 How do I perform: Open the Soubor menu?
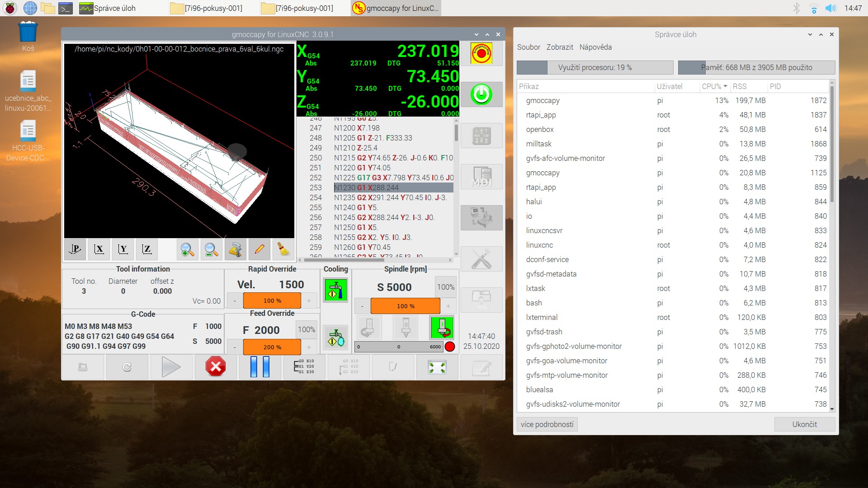tap(528, 47)
